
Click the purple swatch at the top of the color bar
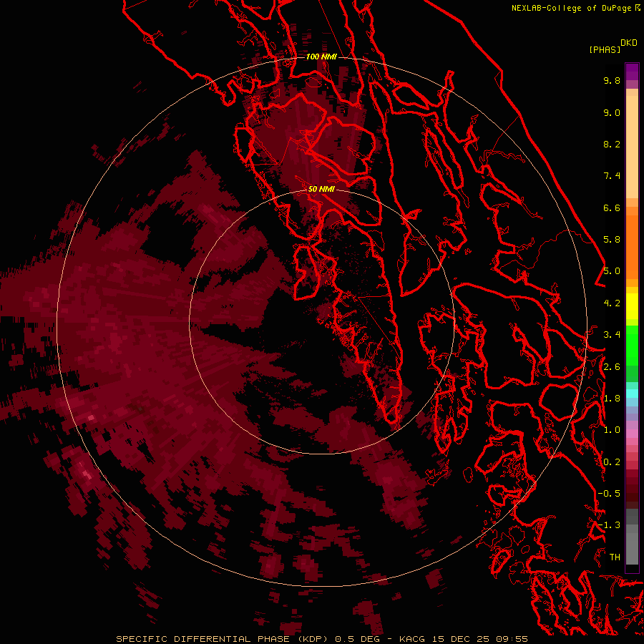pyautogui.click(x=632, y=72)
